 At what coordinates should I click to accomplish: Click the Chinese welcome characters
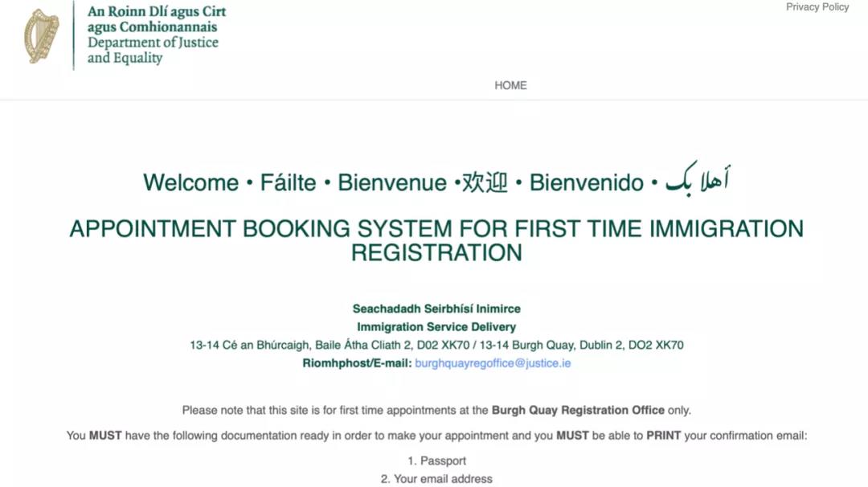(485, 182)
